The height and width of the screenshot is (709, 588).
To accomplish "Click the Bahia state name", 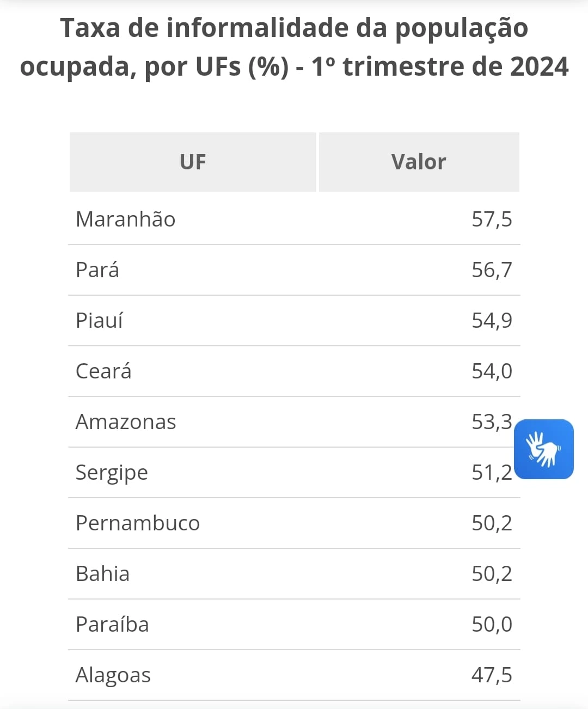I will pyautogui.click(x=103, y=574).
